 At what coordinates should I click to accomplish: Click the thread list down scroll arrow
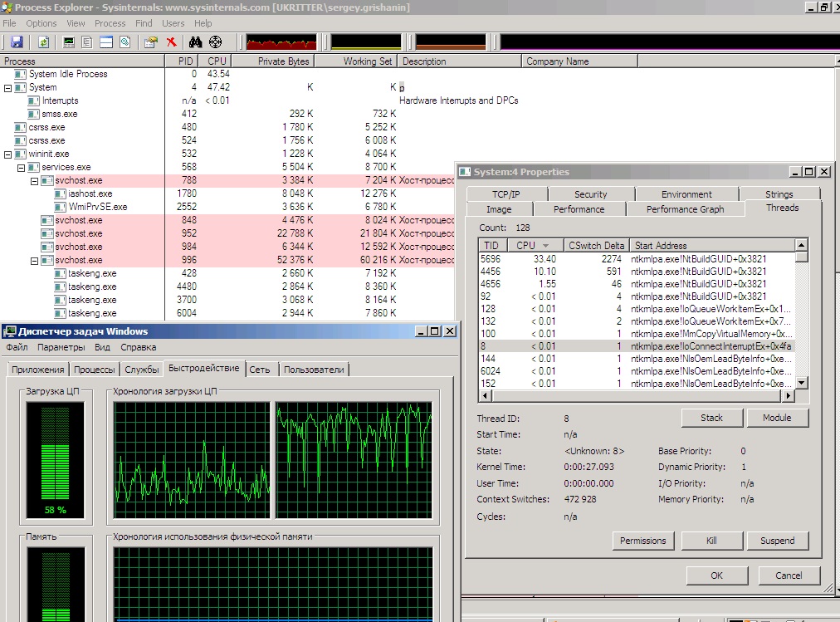pos(802,383)
